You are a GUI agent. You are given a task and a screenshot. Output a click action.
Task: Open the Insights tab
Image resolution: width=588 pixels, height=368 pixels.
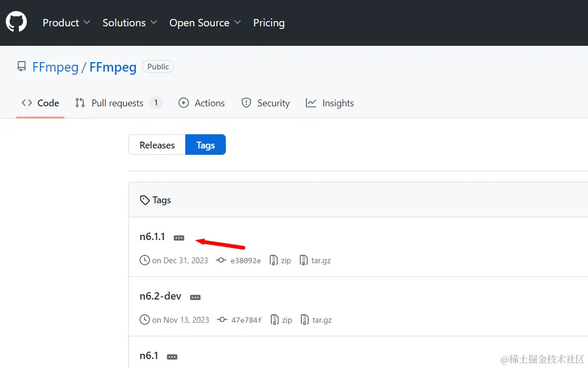pos(330,103)
